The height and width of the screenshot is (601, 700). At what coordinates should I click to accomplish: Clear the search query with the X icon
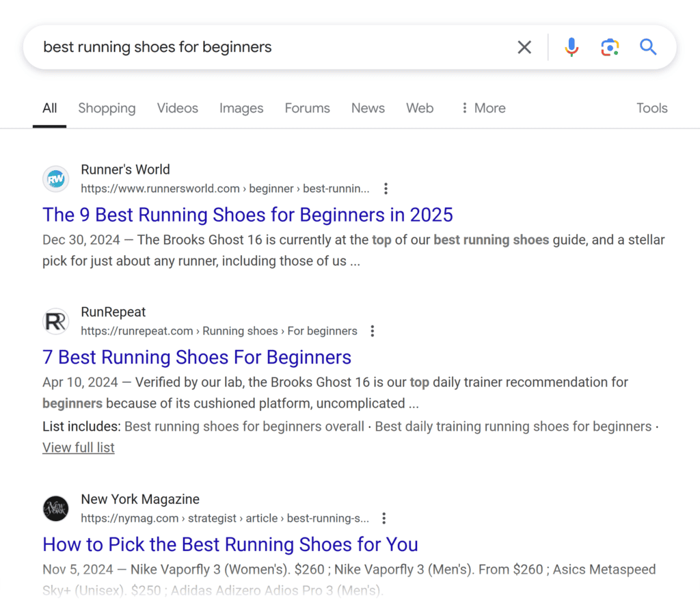pos(524,46)
